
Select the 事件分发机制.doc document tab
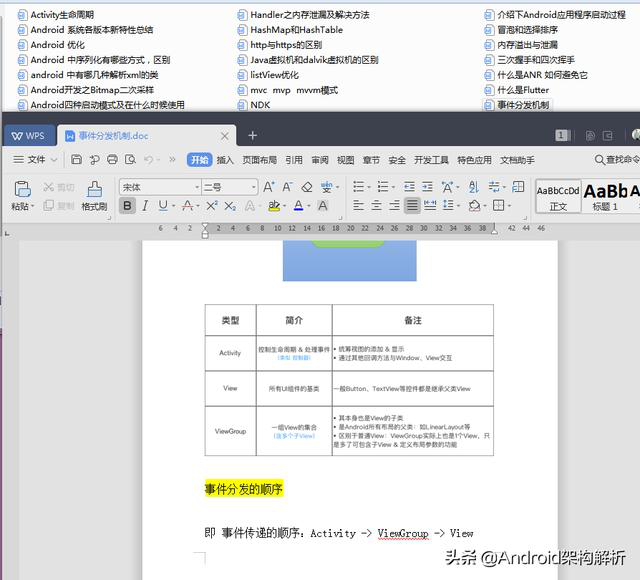tap(147, 136)
